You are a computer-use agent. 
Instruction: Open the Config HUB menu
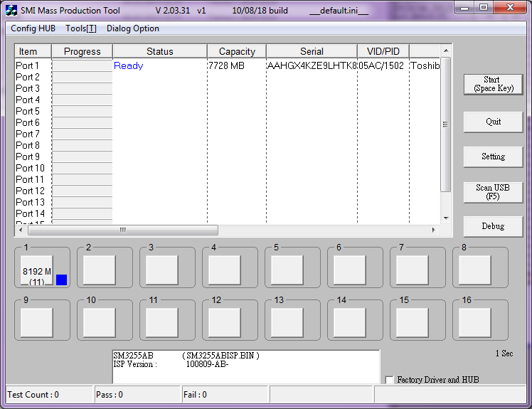[x=33, y=28]
